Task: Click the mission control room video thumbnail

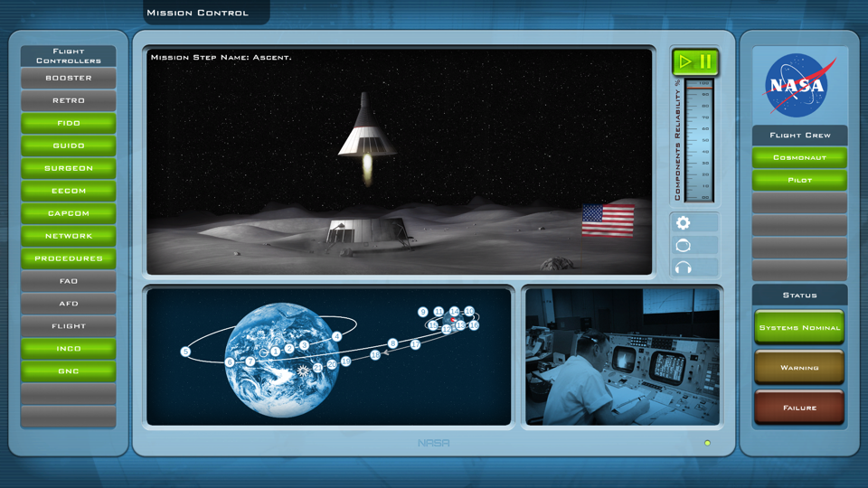Action: tap(622, 357)
